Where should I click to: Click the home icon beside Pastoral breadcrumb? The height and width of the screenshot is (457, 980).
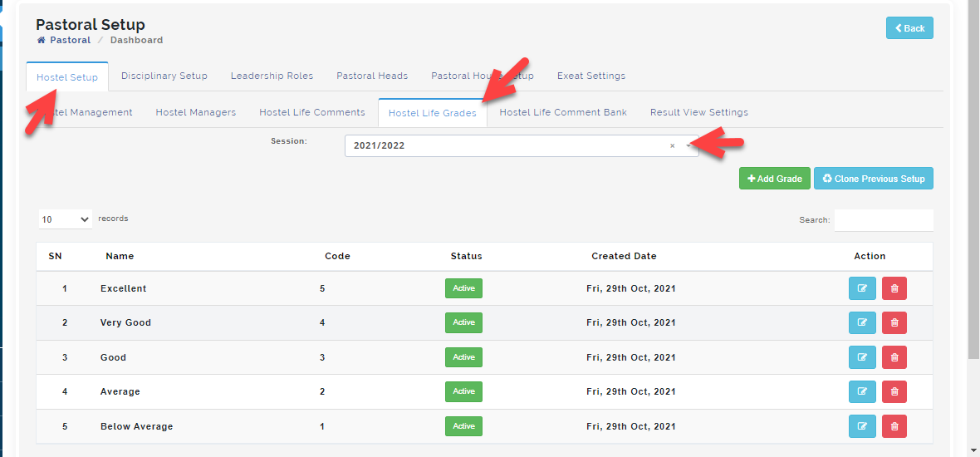pyautogui.click(x=42, y=40)
